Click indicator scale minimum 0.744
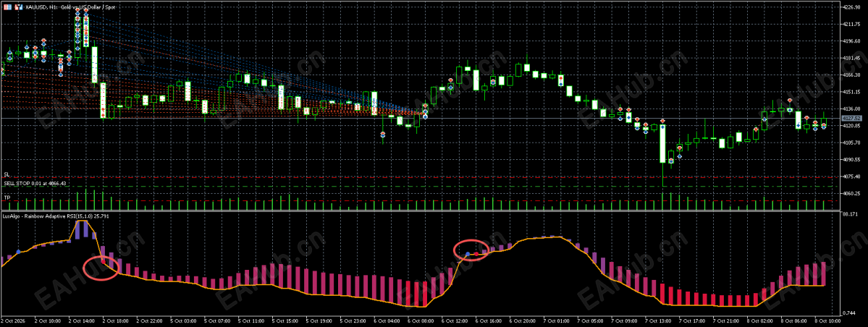Viewport: 868px width, 327px height. pos(848,313)
